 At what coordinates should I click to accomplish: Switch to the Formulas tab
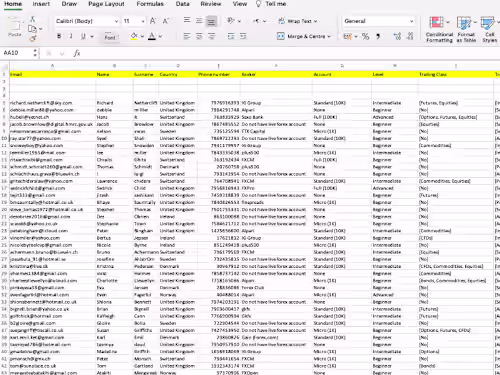pos(150,4)
